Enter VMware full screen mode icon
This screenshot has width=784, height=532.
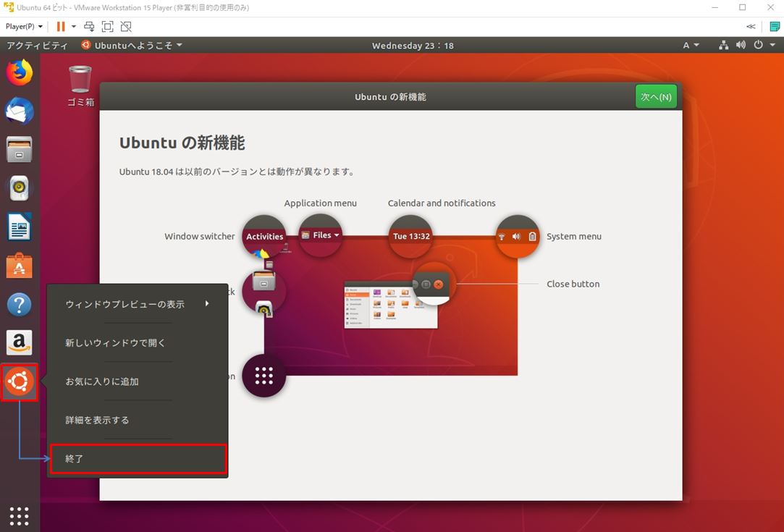[107, 27]
